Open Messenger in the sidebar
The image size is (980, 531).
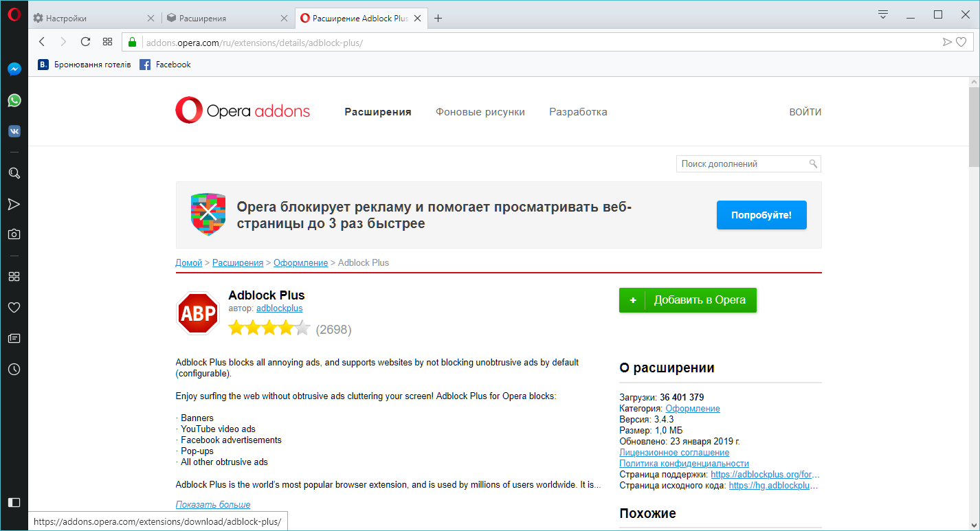point(14,69)
